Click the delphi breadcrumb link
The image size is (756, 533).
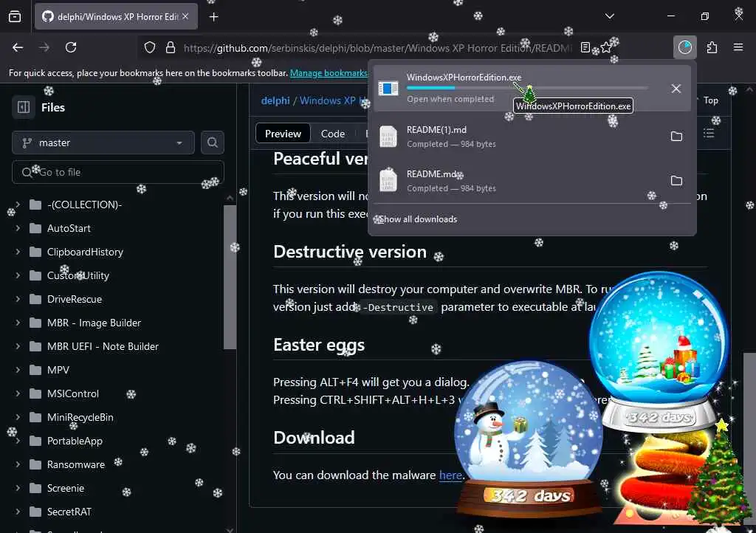pos(275,100)
